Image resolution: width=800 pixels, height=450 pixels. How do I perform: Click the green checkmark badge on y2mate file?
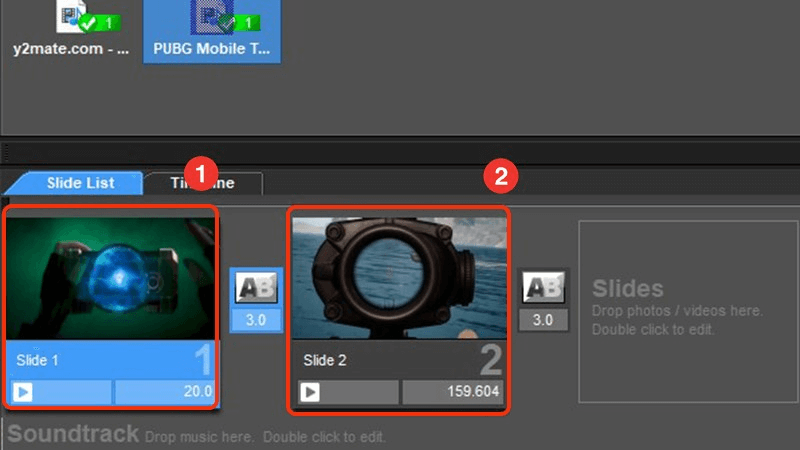[97, 20]
